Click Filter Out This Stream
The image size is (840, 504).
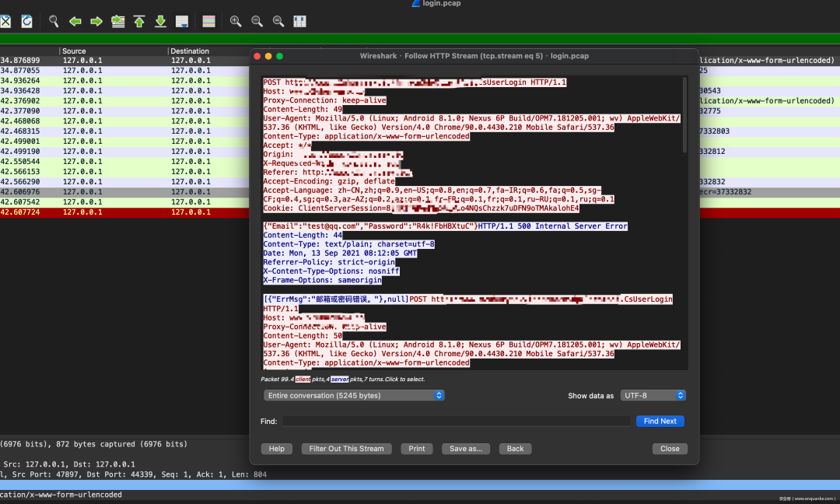[x=347, y=449]
